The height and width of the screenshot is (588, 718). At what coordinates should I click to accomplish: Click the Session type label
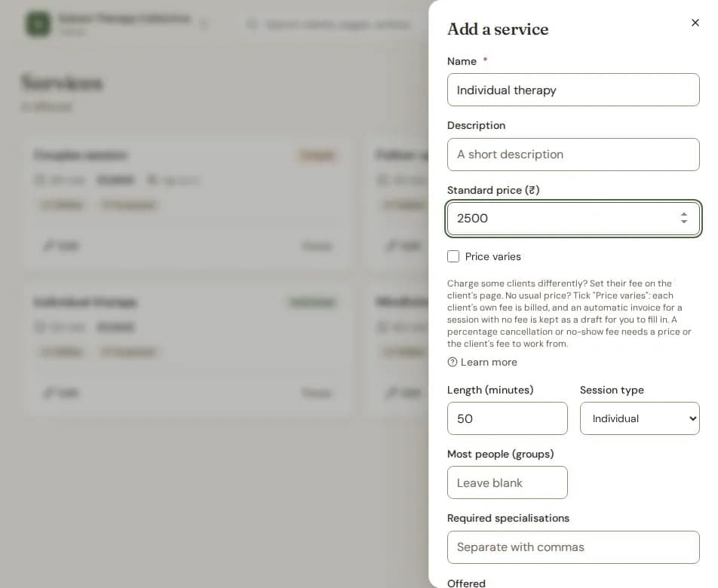(612, 390)
